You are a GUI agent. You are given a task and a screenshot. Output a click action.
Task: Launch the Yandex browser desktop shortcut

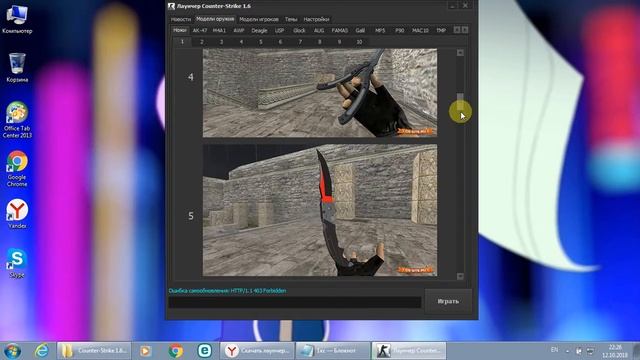(17, 213)
